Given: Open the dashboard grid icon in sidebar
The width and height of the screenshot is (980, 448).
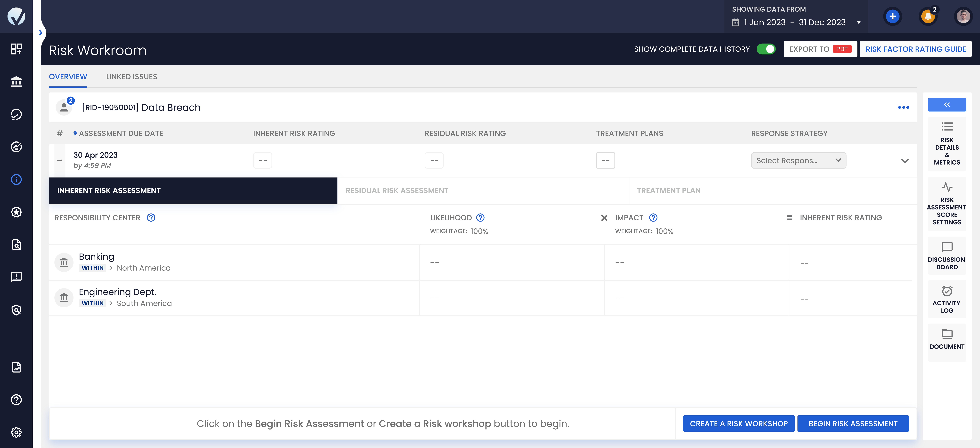Looking at the screenshot, I should (x=16, y=49).
